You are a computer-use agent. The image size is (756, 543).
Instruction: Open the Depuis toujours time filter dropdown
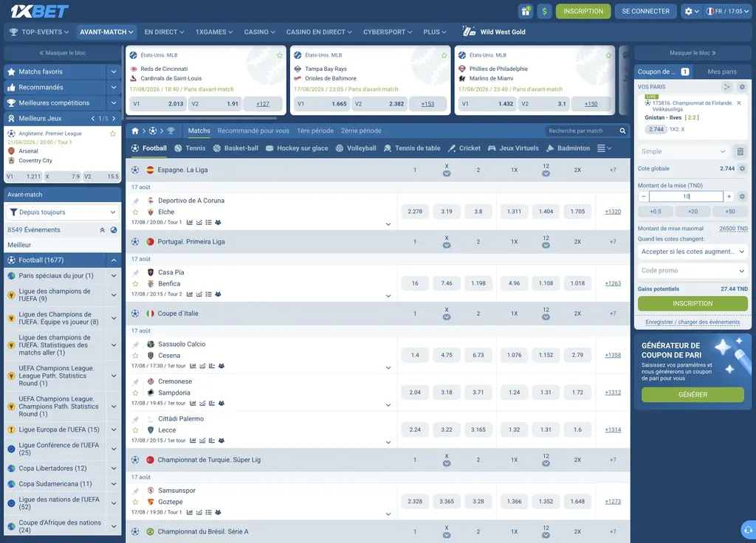[x=63, y=212]
